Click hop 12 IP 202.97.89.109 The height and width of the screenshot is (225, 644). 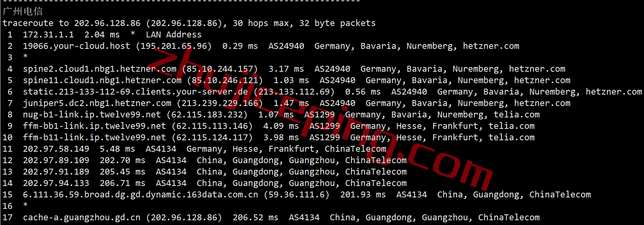56,160
